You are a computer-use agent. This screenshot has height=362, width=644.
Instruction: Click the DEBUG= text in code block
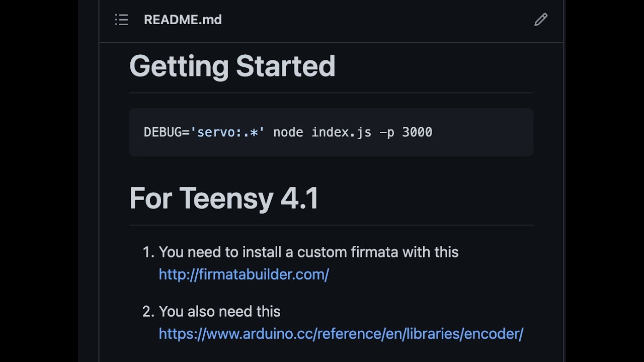166,132
